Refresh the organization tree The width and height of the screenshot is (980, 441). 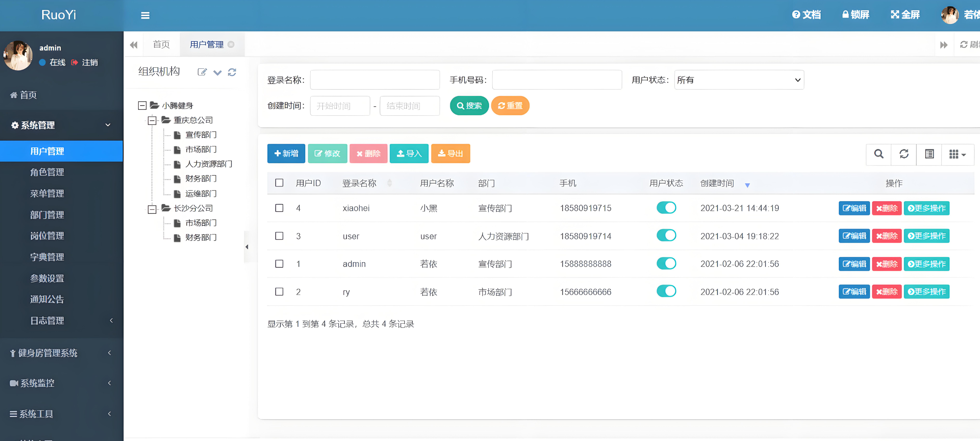232,72
